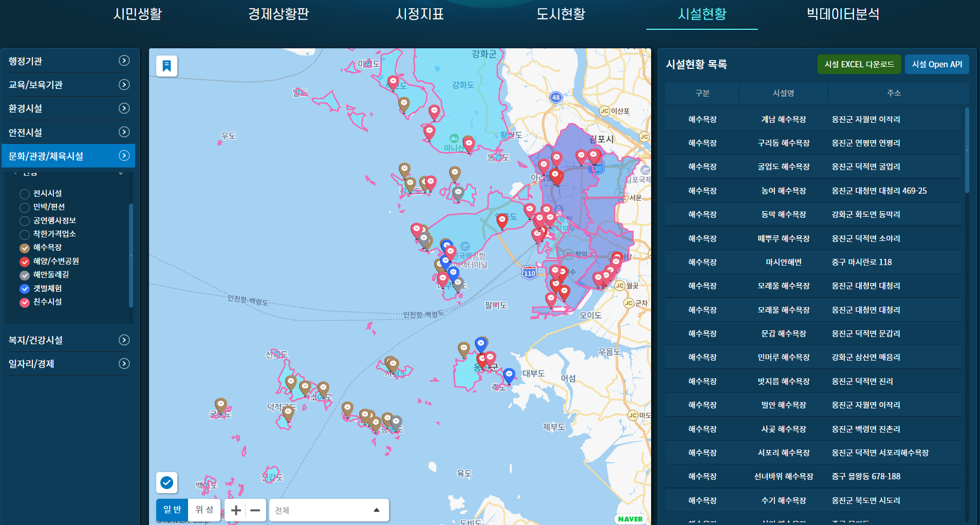Uncheck 해양/수변공원 layer

pyautogui.click(x=24, y=261)
